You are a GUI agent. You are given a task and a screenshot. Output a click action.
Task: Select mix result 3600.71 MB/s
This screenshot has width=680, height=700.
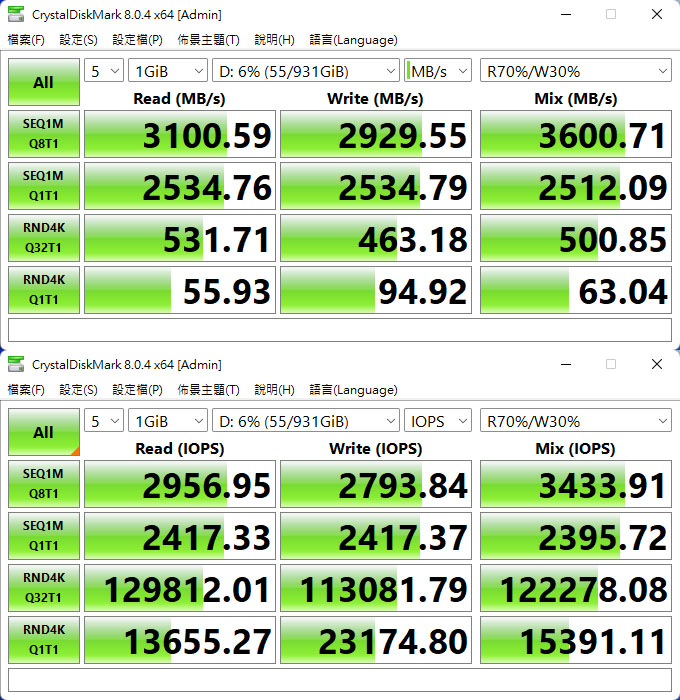pos(576,134)
